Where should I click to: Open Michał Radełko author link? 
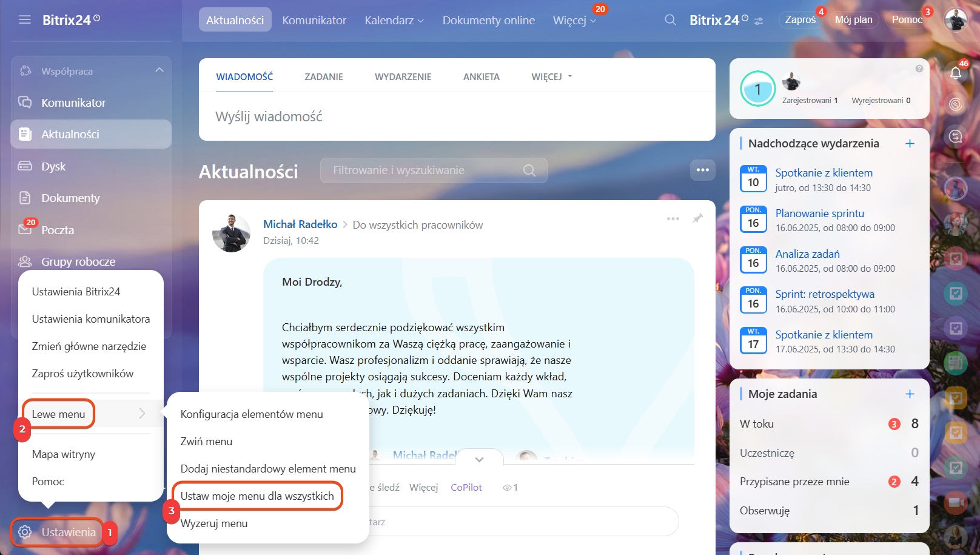coord(300,224)
